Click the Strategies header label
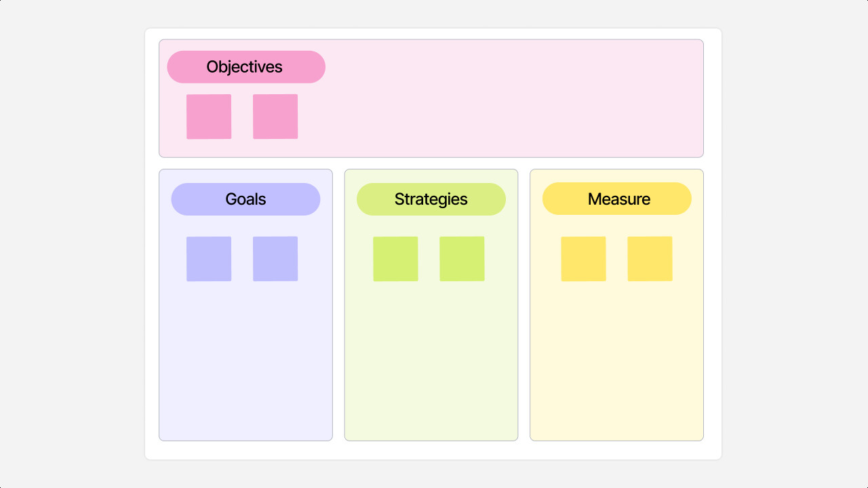Image resolution: width=868 pixels, height=488 pixels. point(431,199)
